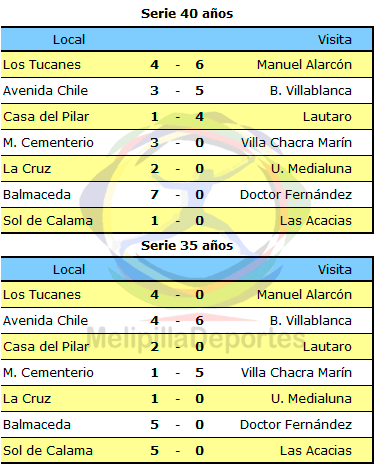Viewport: 374px width, 464px height.
Task: Click B. Villablanca in Serie 40 table
Action: (311, 91)
